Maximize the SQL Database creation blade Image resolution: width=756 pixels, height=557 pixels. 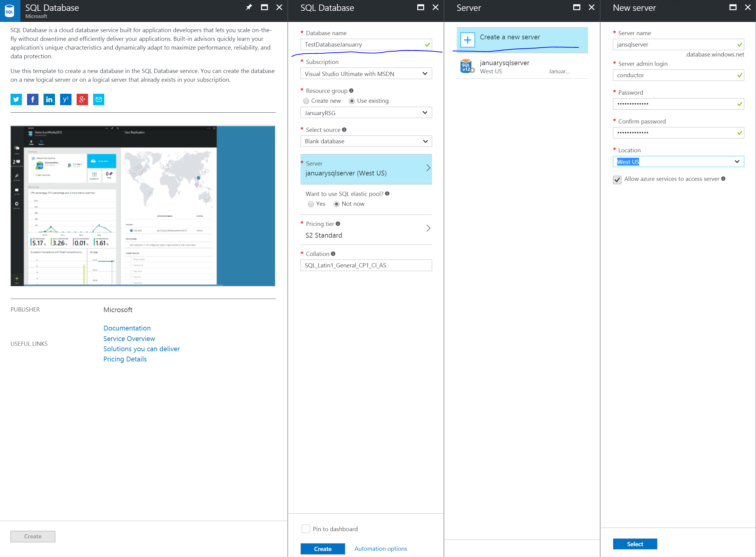click(x=420, y=7)
